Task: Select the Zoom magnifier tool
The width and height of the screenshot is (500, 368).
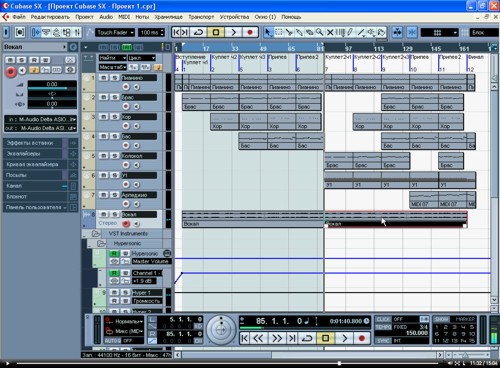Action: click(319, 32)
